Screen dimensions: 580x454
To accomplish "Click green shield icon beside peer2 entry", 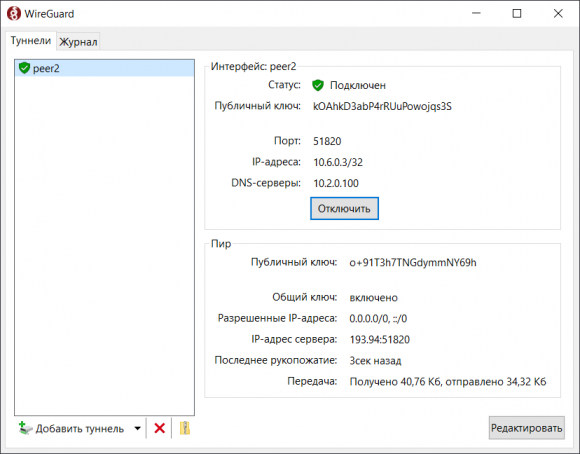I will pos(24,68).
